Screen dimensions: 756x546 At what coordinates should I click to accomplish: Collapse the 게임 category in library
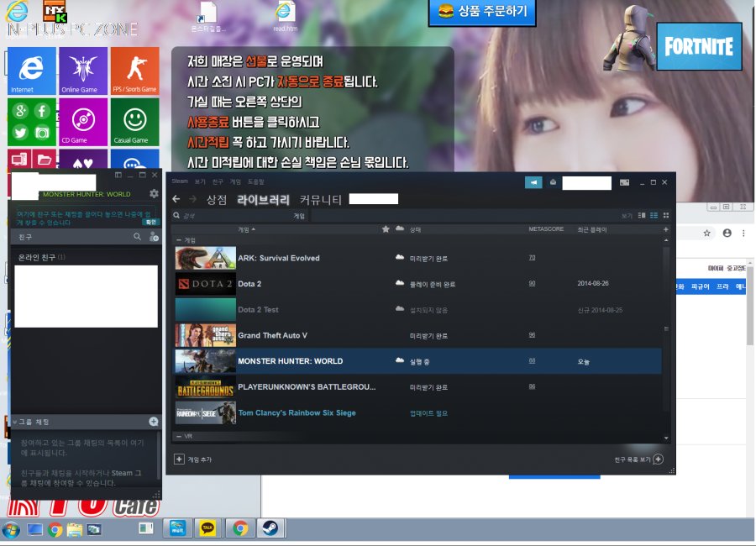177,240
